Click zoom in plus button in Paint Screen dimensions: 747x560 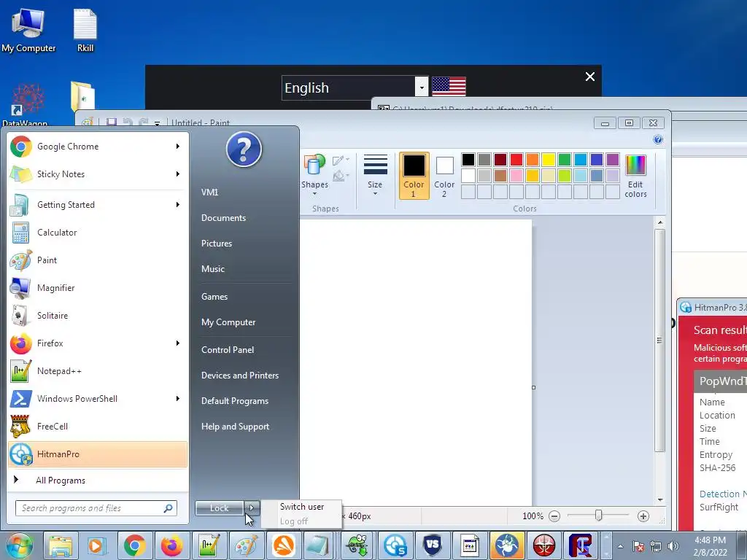[x=643, y=516]
